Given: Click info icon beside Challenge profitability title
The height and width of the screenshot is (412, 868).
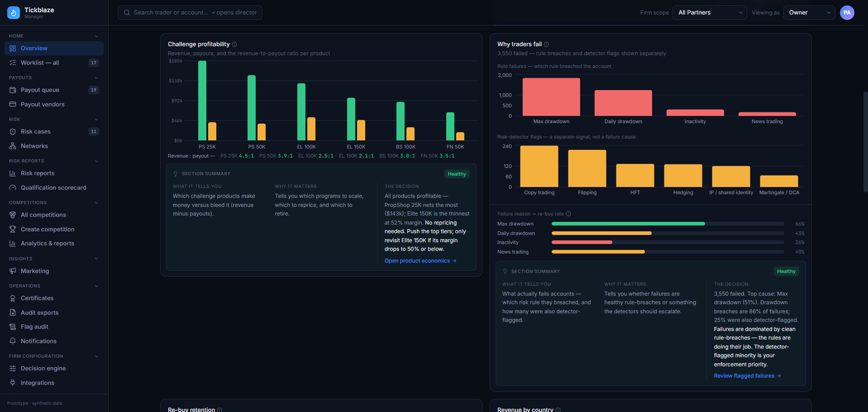Looking at the screenshot, I should [x=234, y=44].
